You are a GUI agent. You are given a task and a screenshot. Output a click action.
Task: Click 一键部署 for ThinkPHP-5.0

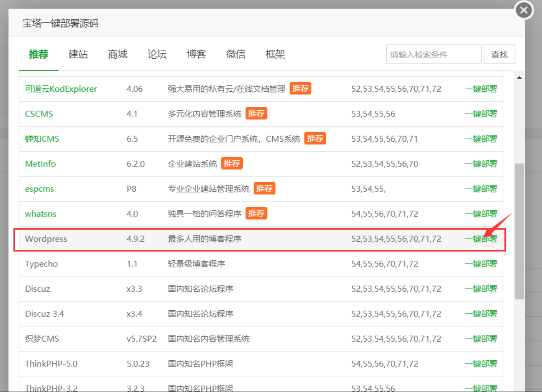tap(481, 364)
